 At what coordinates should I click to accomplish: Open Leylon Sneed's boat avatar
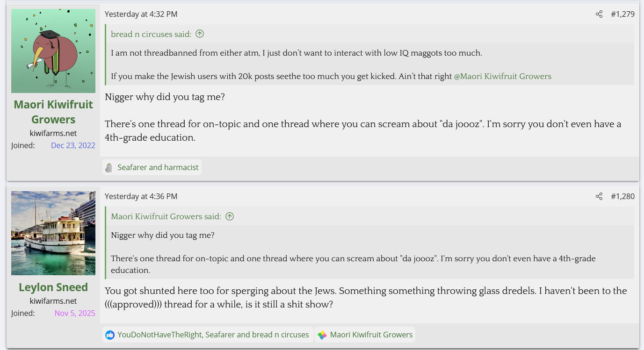coord(53,233)
